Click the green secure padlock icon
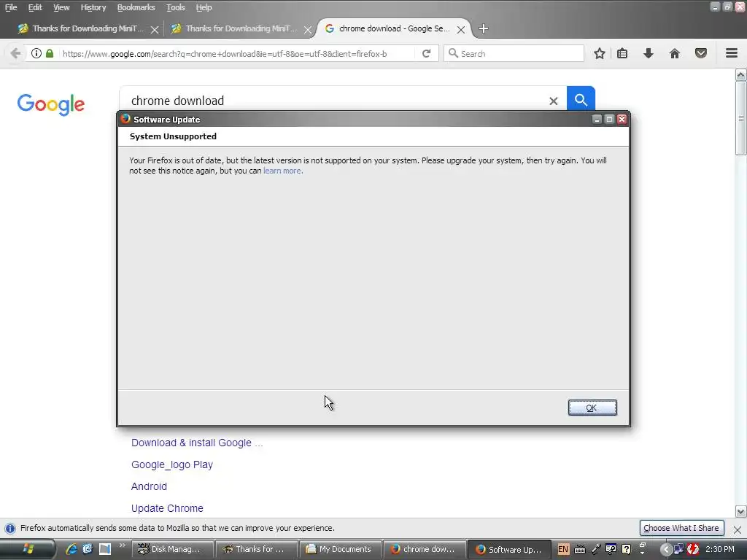This screenshot has width=747, height=560. [50, 53]
